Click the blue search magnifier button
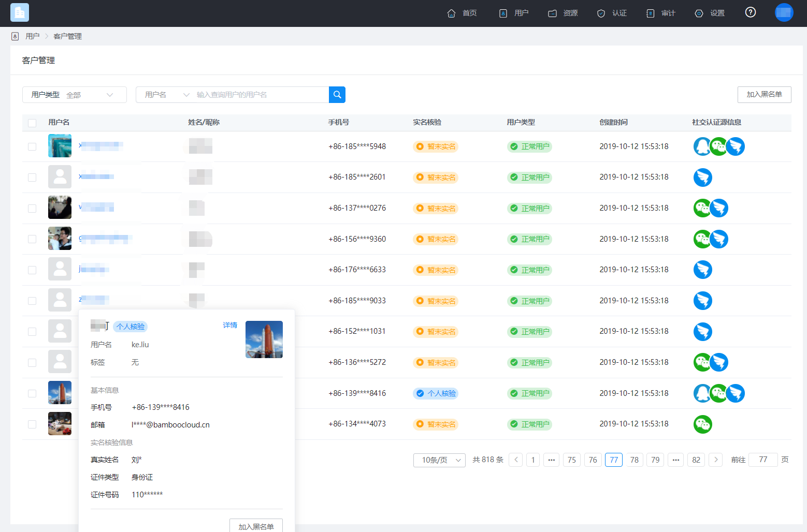The width and height of the screenshot is (807, 532). 337,95
